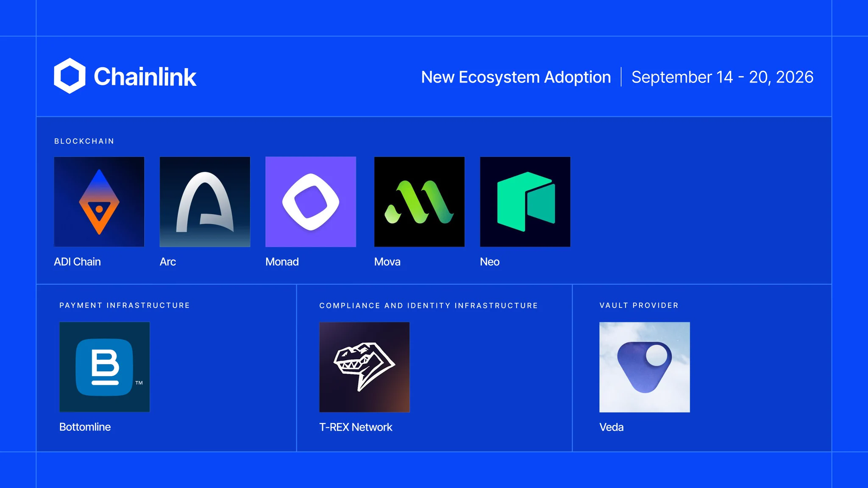Open the T-REX Network dinosaur logo

364,367
